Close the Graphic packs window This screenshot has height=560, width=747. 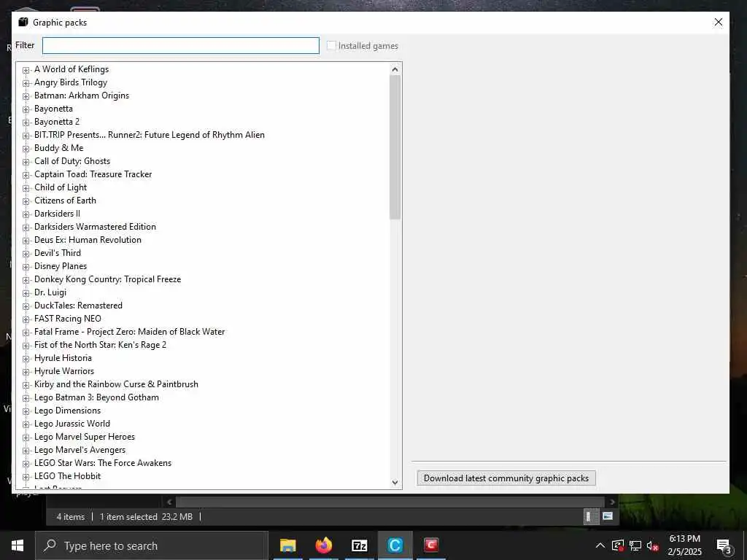(x=718, y=23)
